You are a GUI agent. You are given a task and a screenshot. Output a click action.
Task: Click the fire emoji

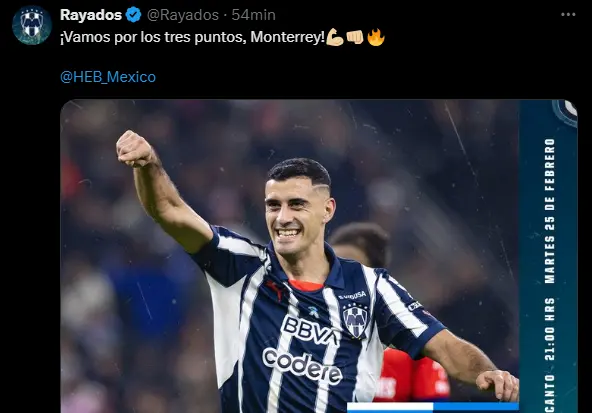coord(376,37)
